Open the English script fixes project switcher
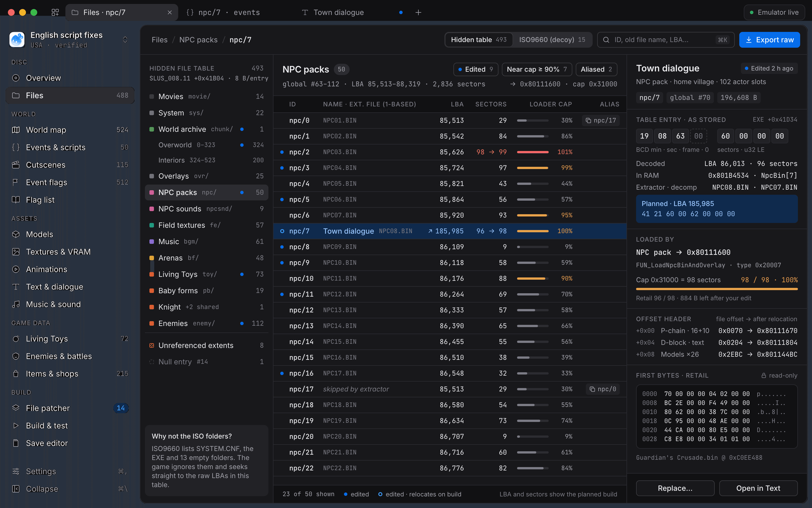This screenshot has height=508, width=812. (70, 40)
